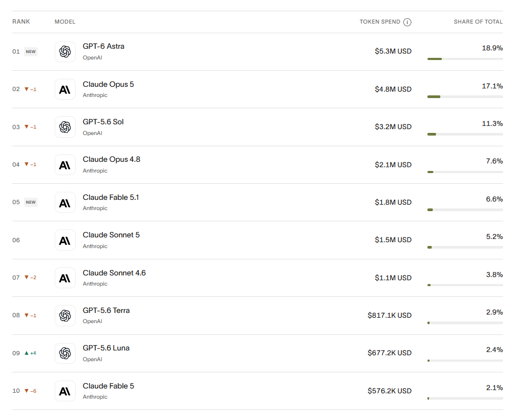532x411 pixels.
Task: Click the Anthropic logo beside Claude Opus 4.8
Action: tap(65, 165)
